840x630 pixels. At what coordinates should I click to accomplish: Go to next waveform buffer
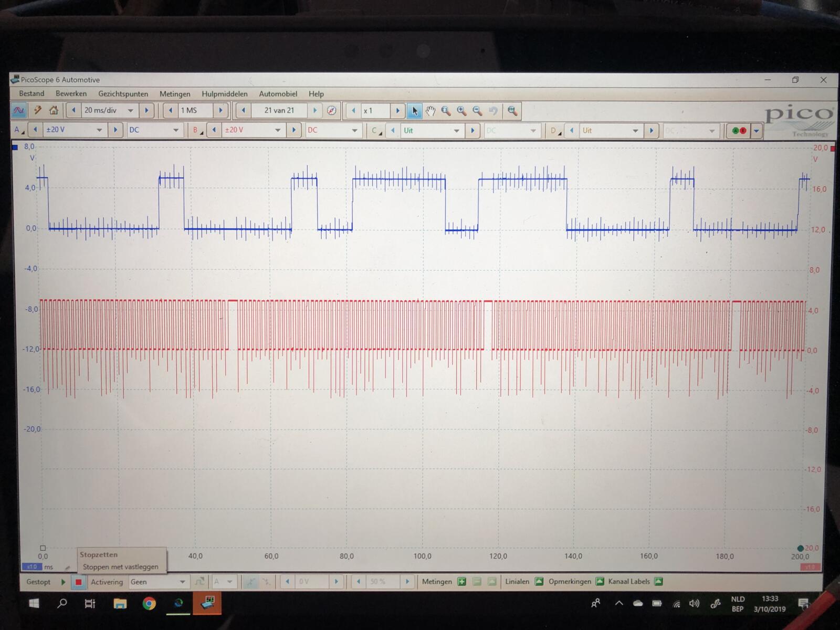[315, 110]
